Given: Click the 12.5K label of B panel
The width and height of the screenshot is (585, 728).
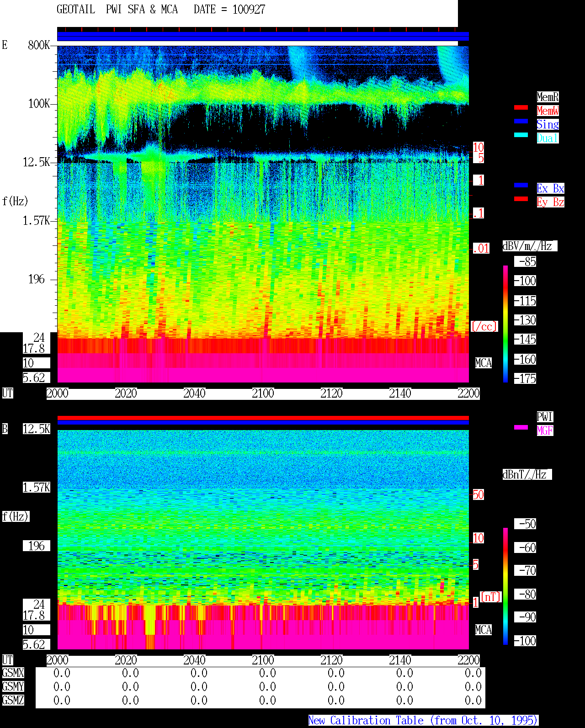Looking at the screenshot, I should pyautogui.click(x=37, y=429).
